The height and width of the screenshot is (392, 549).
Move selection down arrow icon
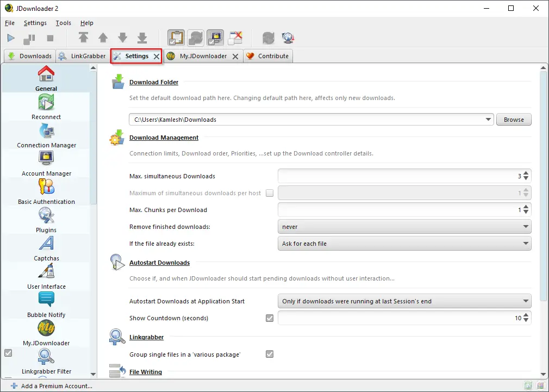coord(122,38)
